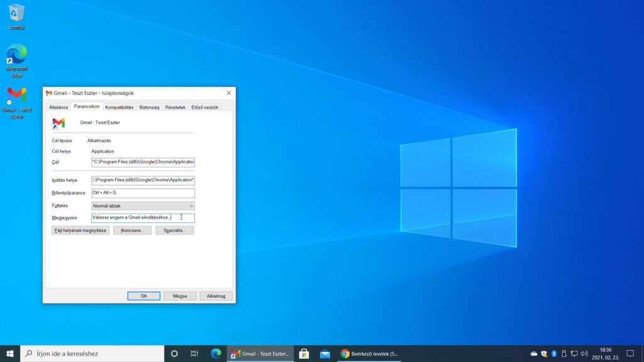Image resolution: width=644 pixels, height=362 pixels.
Task: Click the Ikoncsere button
Action: (132, 230)
